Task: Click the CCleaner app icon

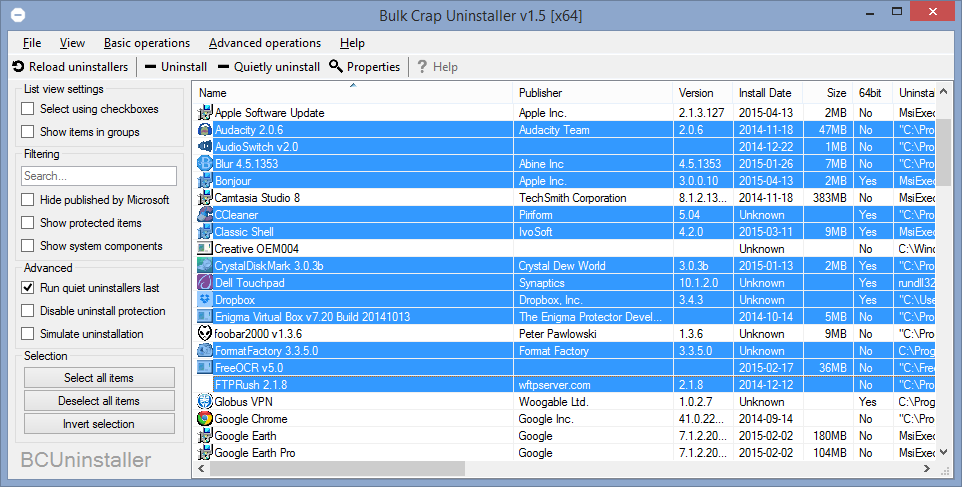Action: (x=205, y=215)
